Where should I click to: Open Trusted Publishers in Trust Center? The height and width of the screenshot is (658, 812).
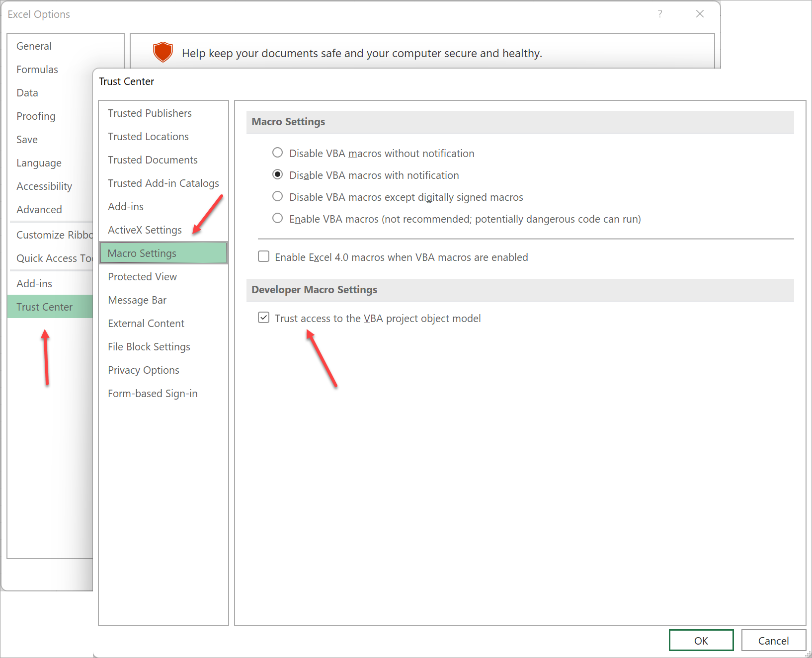pos(163,113)
